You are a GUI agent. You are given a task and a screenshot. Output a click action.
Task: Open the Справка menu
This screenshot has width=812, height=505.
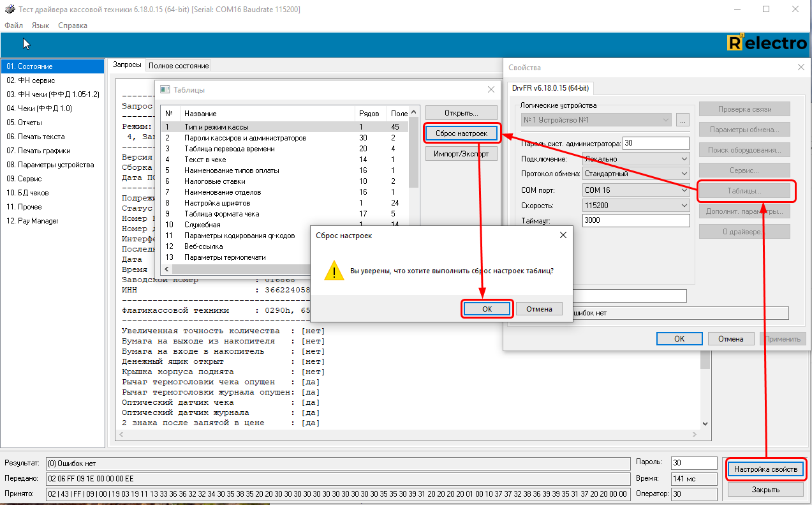(73, 26)
